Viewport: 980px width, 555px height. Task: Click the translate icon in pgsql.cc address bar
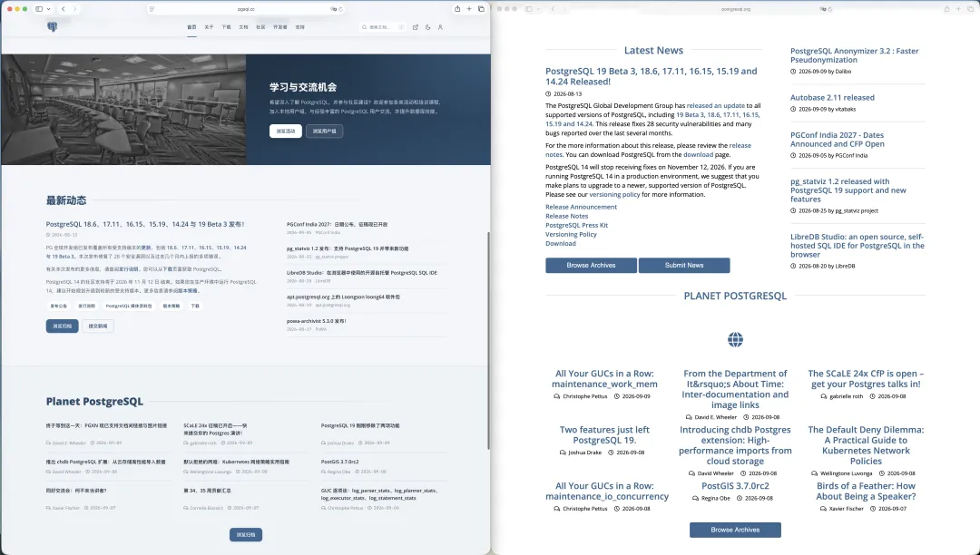pos(333,9)
